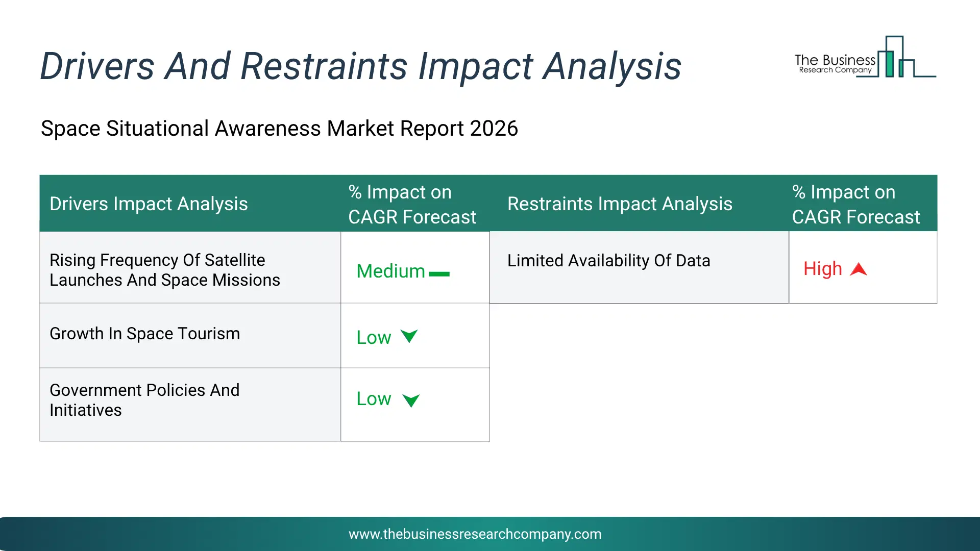Click the green medium dash indicator icon
The image size is (980, 551).
(439, 274)
